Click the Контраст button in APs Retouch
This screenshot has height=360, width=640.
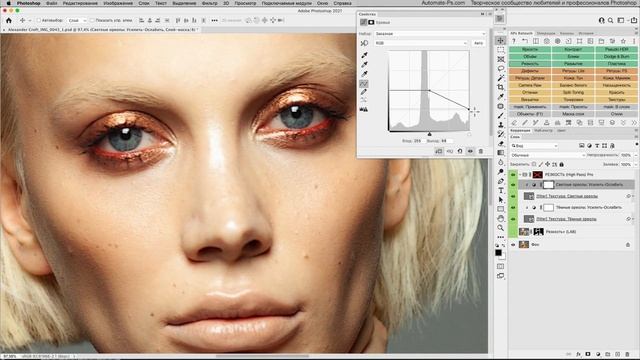point(573,49)
